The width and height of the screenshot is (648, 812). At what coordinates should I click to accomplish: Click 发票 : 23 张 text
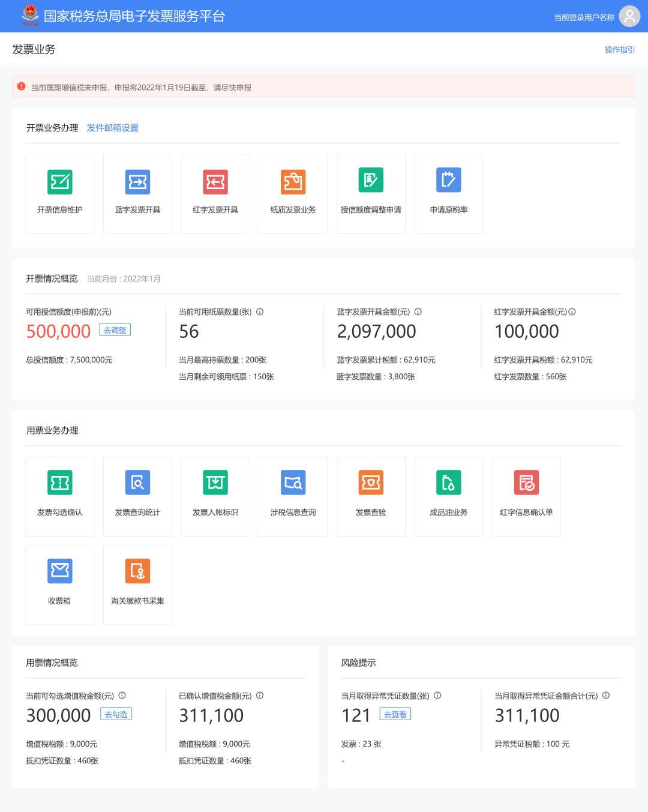361,744
